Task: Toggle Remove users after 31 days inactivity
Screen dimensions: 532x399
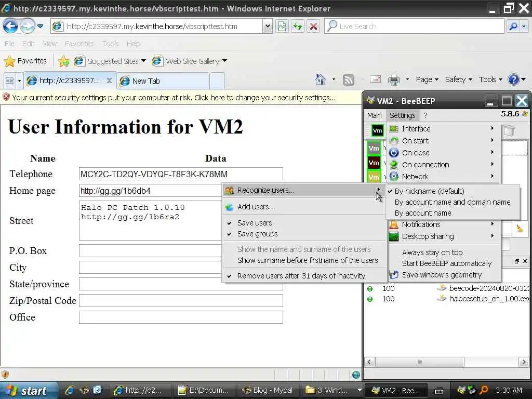Action: tap(304, 276)
